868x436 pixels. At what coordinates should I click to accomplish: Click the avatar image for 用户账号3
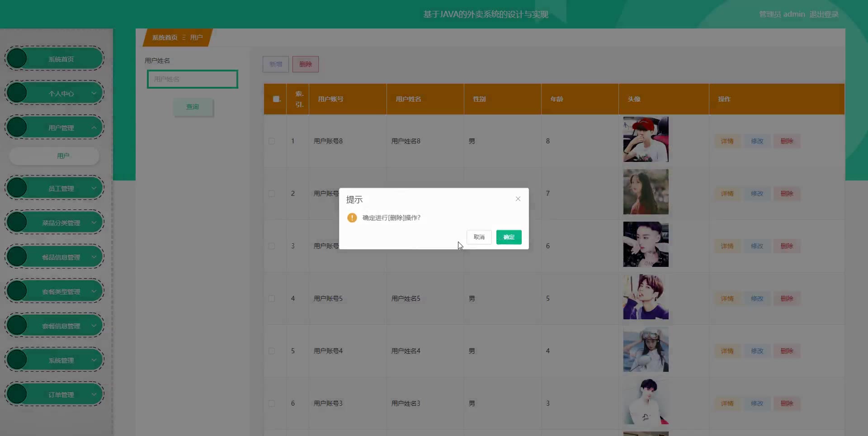[646, 402]
